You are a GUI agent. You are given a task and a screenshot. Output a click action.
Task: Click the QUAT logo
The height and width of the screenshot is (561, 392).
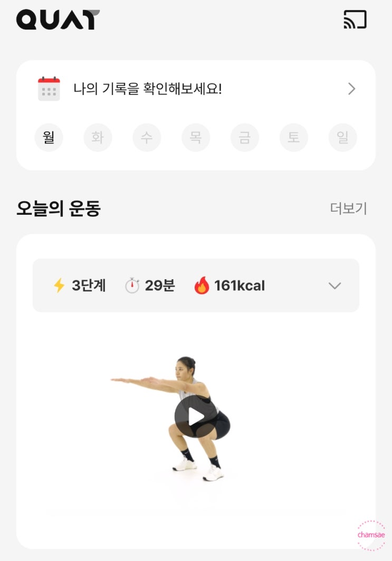[x=58, y=20]
